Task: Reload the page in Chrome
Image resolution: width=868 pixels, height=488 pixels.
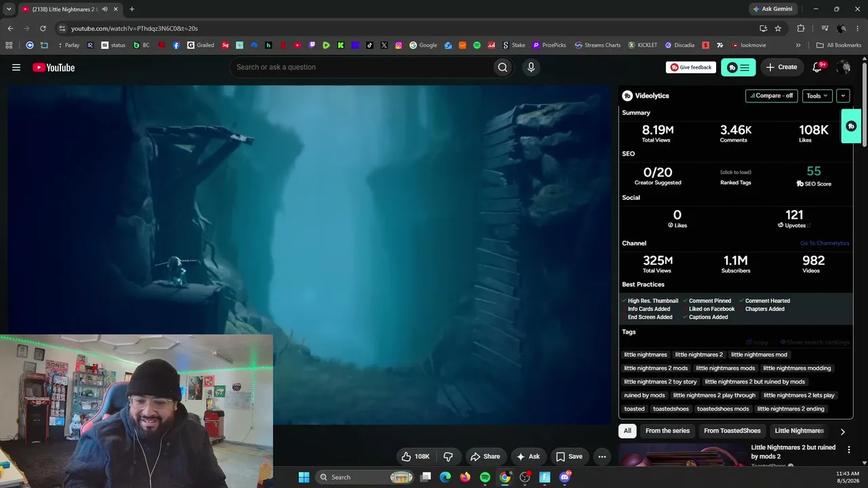Action: coord(43,28)
